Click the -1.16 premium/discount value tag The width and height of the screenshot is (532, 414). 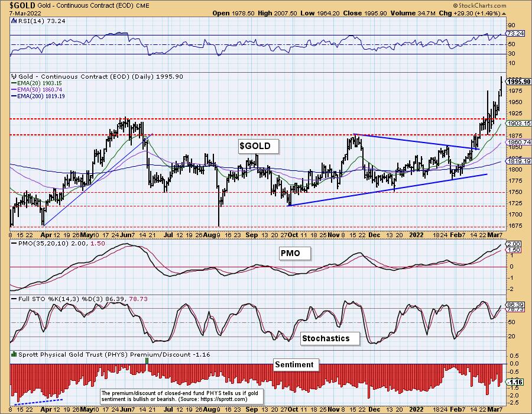(x=515, y=382)
